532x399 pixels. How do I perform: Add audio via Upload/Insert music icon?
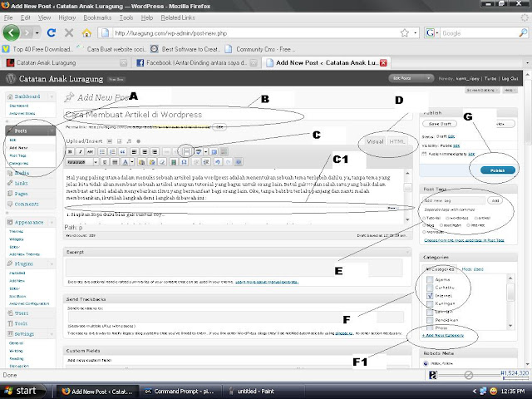point(129,141)
